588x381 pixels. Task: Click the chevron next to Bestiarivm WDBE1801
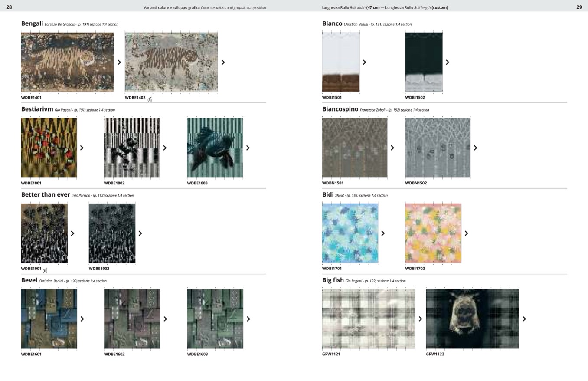82,148
